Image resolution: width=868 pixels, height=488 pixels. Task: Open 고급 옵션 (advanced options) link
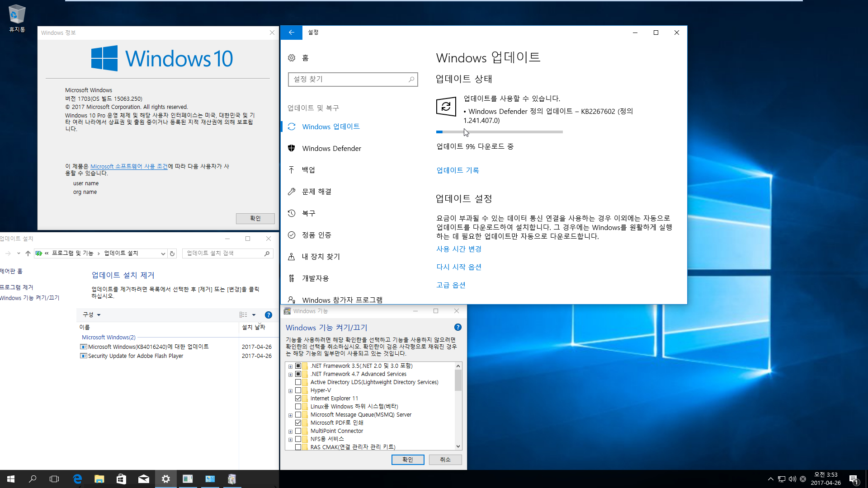click(451, 285)
